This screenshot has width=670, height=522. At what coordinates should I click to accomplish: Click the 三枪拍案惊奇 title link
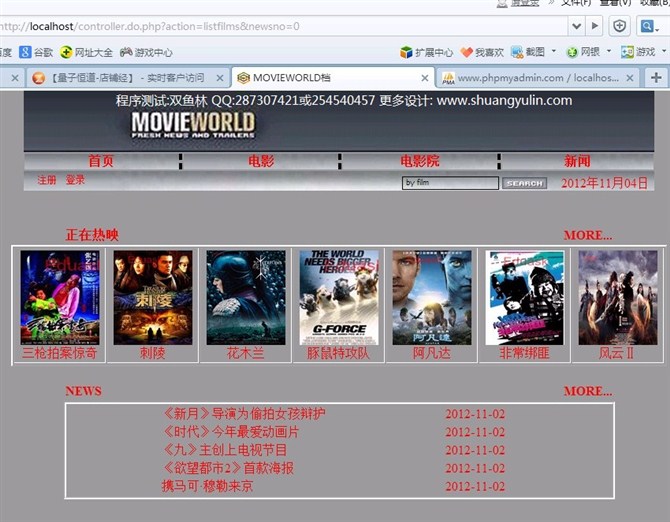59,353
